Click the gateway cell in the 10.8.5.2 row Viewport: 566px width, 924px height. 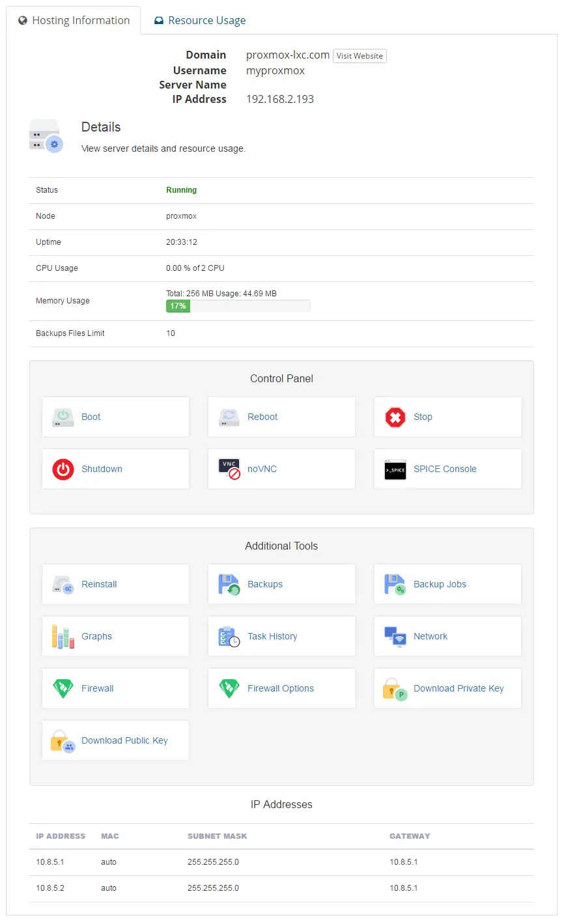coord(404,888)
